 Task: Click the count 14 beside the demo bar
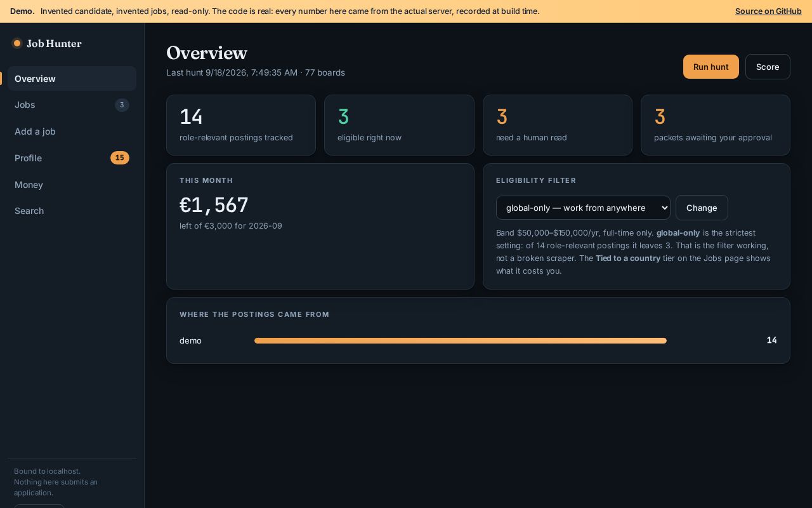[771, 340]
